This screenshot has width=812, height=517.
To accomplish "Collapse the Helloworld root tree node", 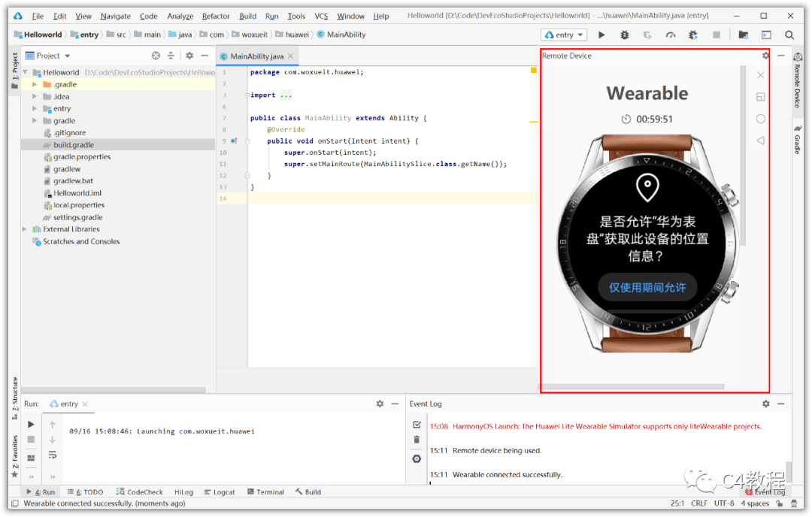I will click(26, 72).
